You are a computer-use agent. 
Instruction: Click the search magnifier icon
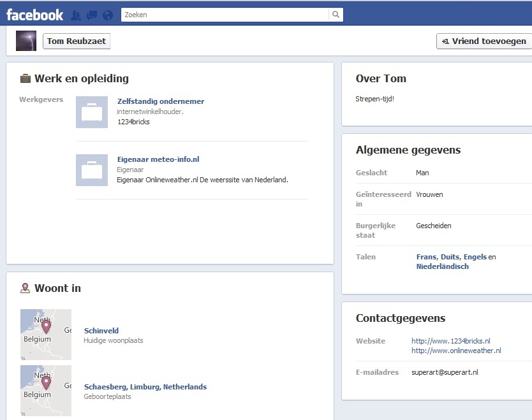coord(336,15)
